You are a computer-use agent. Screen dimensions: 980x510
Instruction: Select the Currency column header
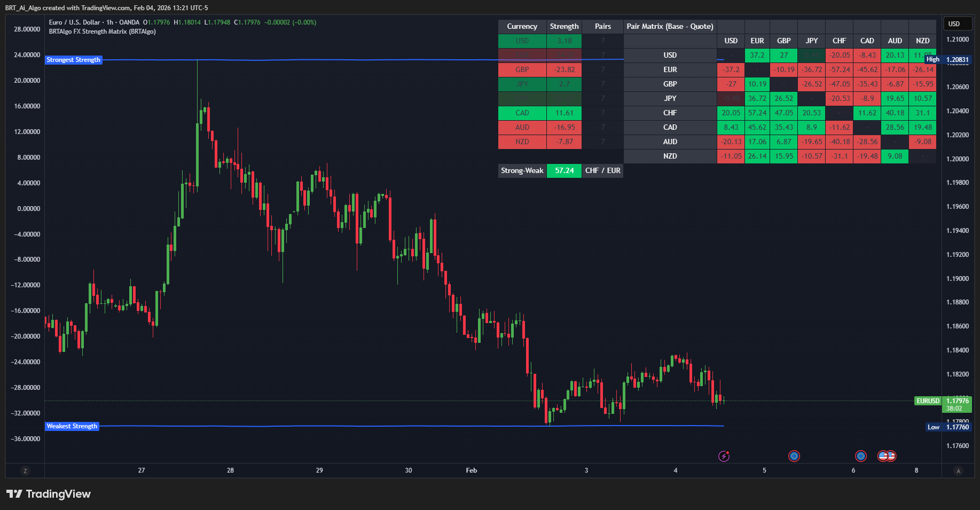click(522, 27)
